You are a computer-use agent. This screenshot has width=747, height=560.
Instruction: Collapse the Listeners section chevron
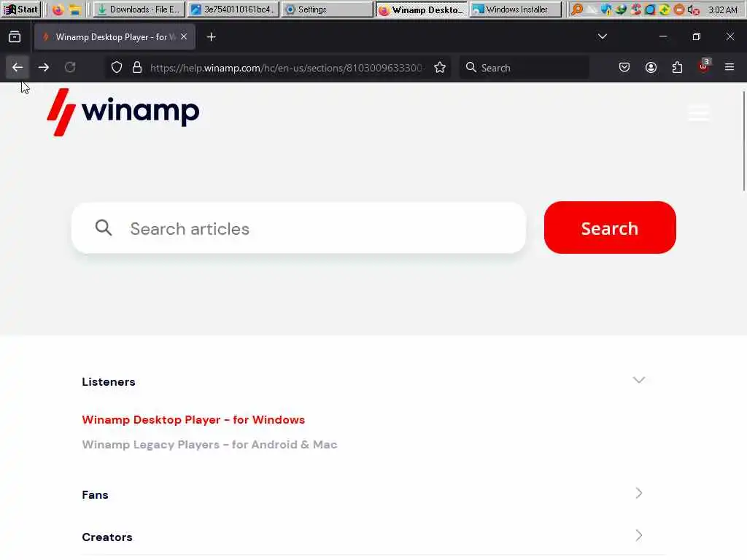point(639,380)
